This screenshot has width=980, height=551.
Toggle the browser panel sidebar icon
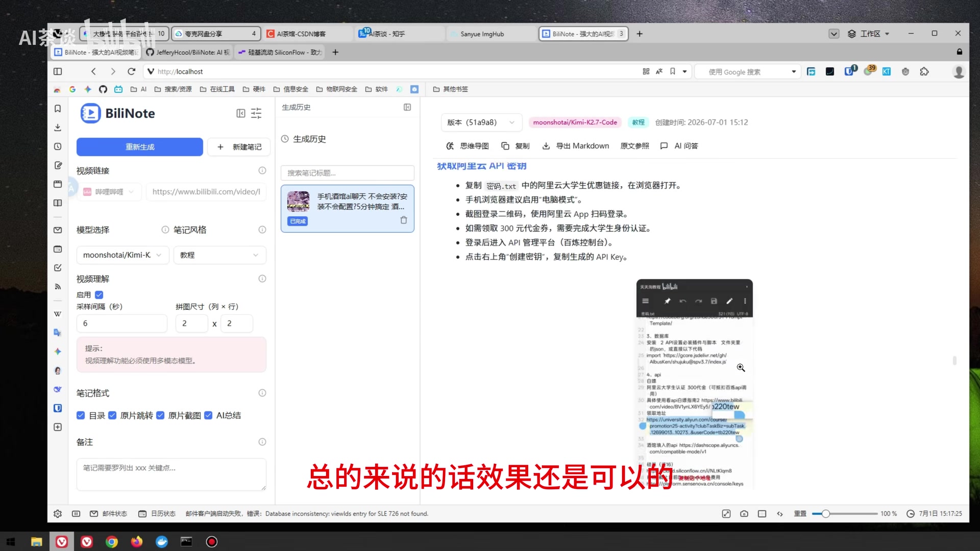click(x=58, y=71)
